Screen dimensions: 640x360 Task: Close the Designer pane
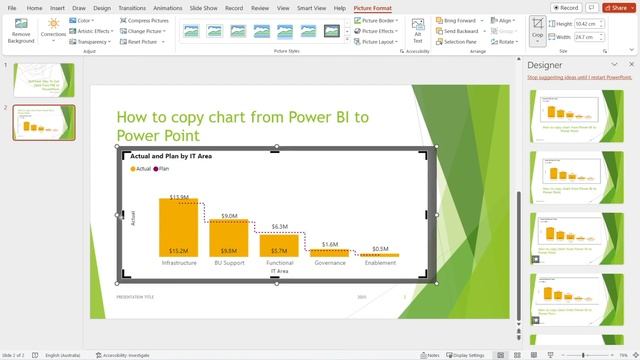(631, 64)
